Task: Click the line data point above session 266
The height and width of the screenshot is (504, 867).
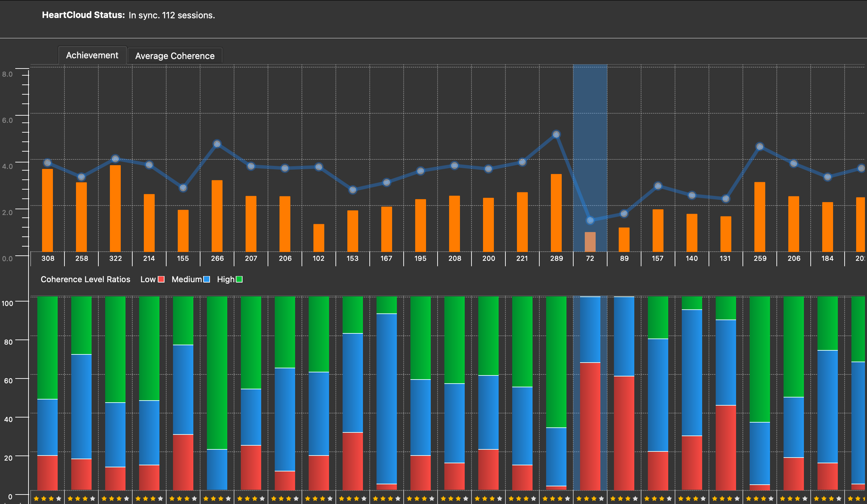Action: coord(217,144)
